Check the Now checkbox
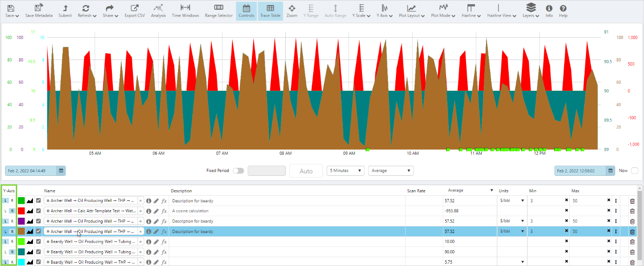This screenshot has width=644, height=266. click(634, 171)
